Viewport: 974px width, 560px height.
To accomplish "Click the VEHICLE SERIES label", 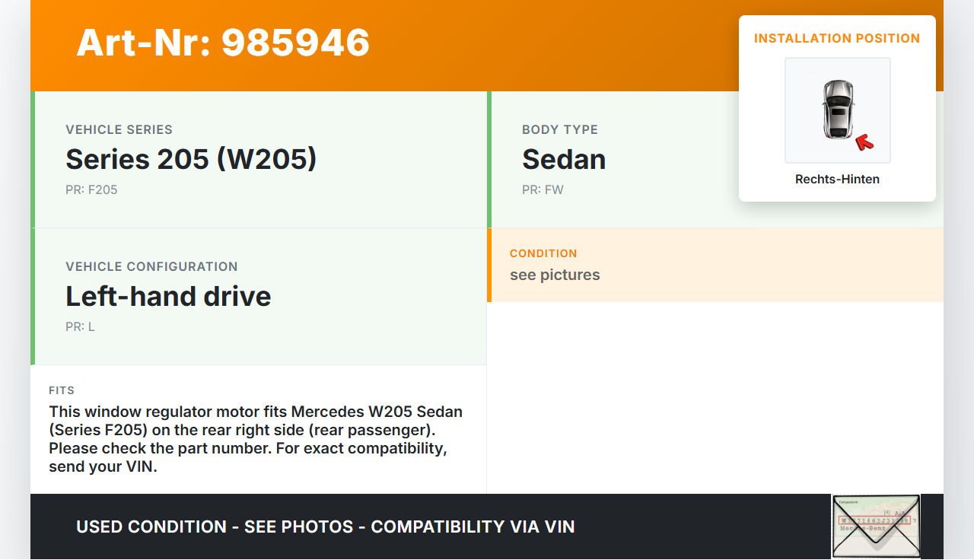I will click(119, 129).
